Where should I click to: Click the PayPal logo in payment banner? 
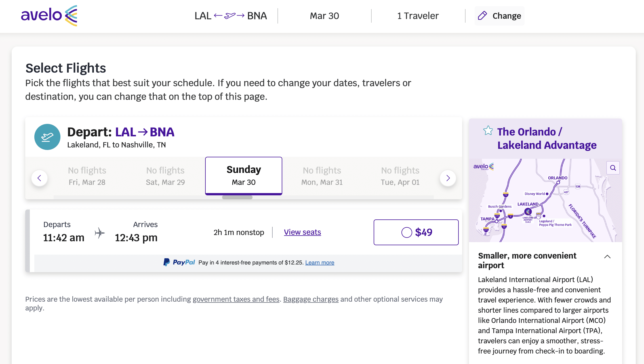pos(179,262)
